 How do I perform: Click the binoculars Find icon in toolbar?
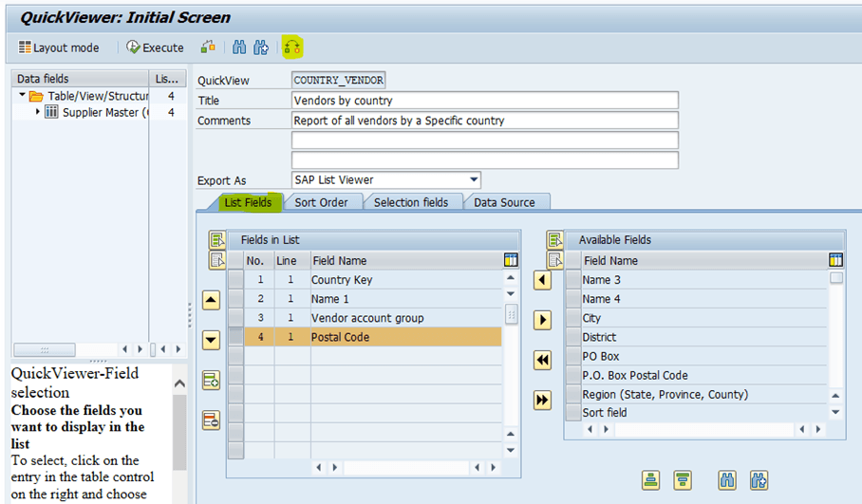239,47
